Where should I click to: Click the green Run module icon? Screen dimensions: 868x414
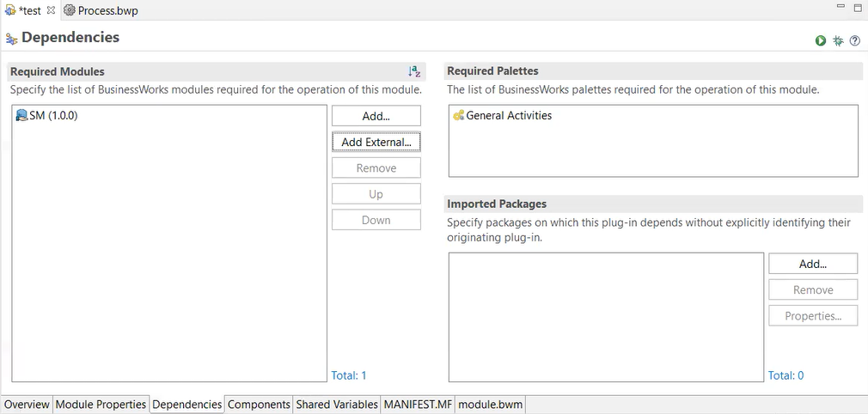pos(821,41)
